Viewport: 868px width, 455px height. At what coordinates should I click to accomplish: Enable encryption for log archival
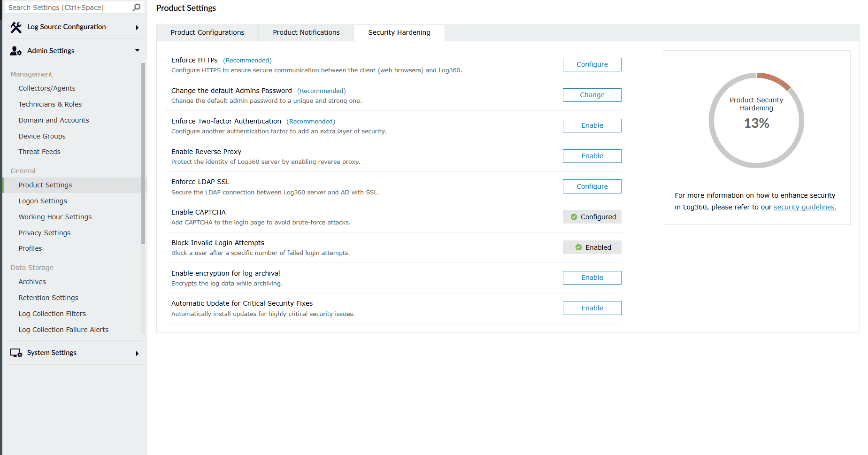[x=591, y=278]
